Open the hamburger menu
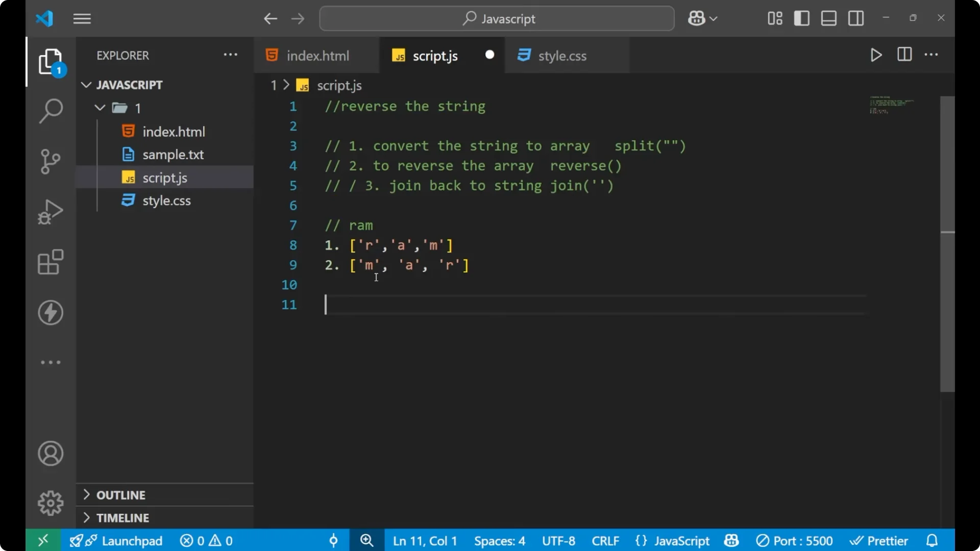Screen dimensions: 980x551 pyautogui.click(x=82, y=18)
